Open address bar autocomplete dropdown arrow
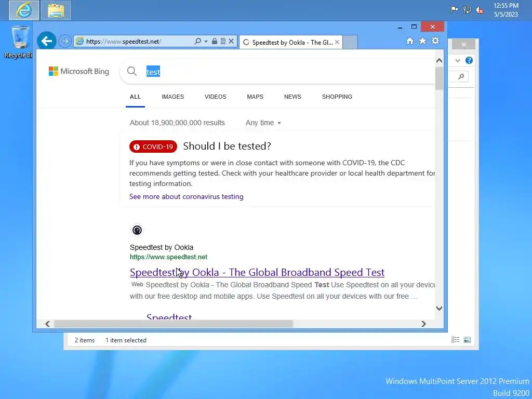This screenshot has width=532, height=399. click(x=206, y=42)
